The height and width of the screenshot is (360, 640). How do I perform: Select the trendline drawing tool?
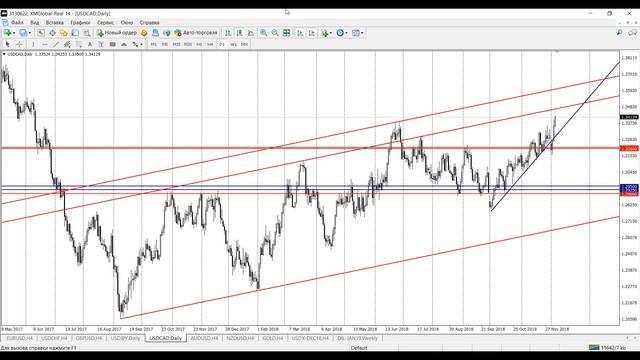pyautogui.click(x=56, y=44)
